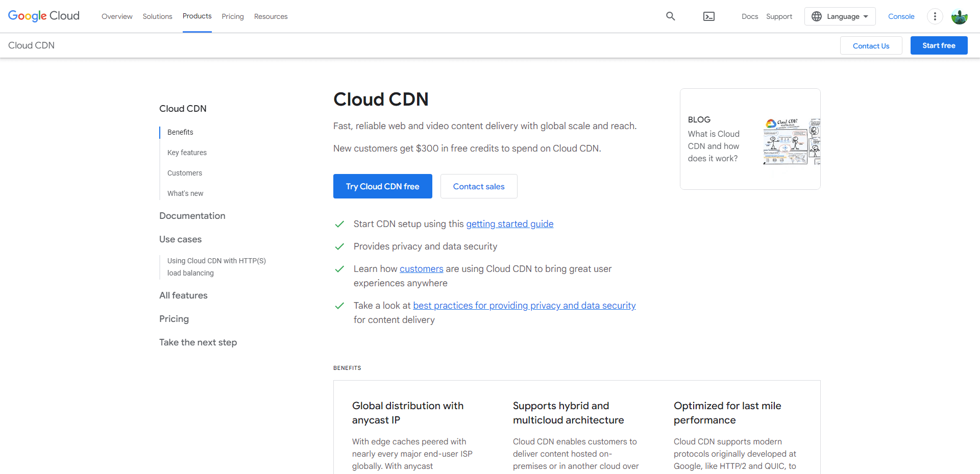Screen dimensions: 980x474
Task: Open the user account avatar
Action: tap(960, 16)
